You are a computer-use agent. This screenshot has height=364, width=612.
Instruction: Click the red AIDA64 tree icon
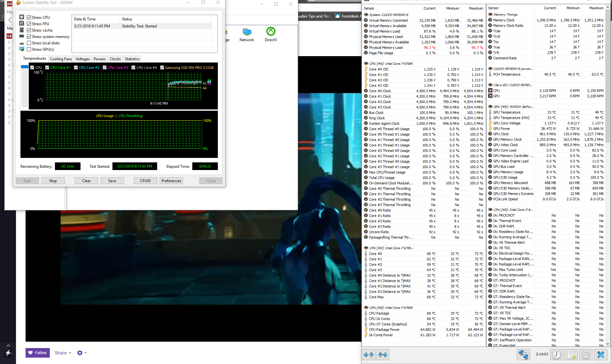click(x=9, y=36)
